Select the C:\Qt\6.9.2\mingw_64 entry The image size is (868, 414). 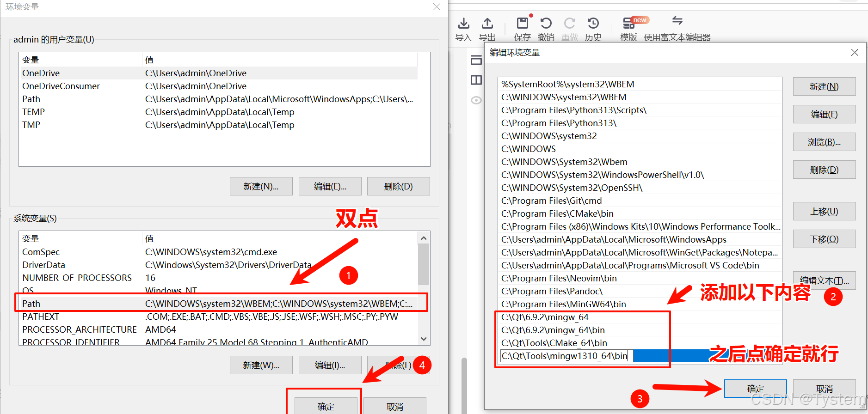tap(640, 317)
